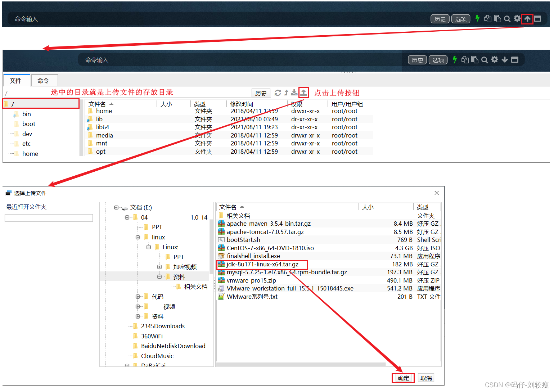
Task: Click the archive icon of apache-maven-3.5.4-bin.tar.gz
Action: coord(221,224)
